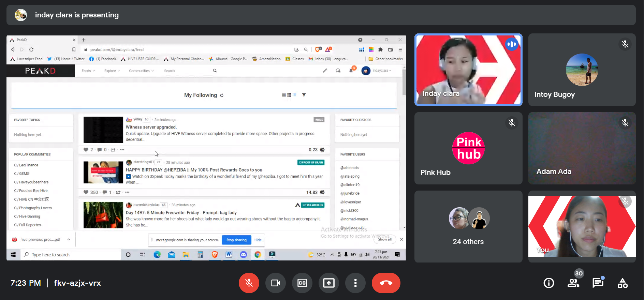
Task: Hide the screen sharing bar
Action: (x=258, y=240)
